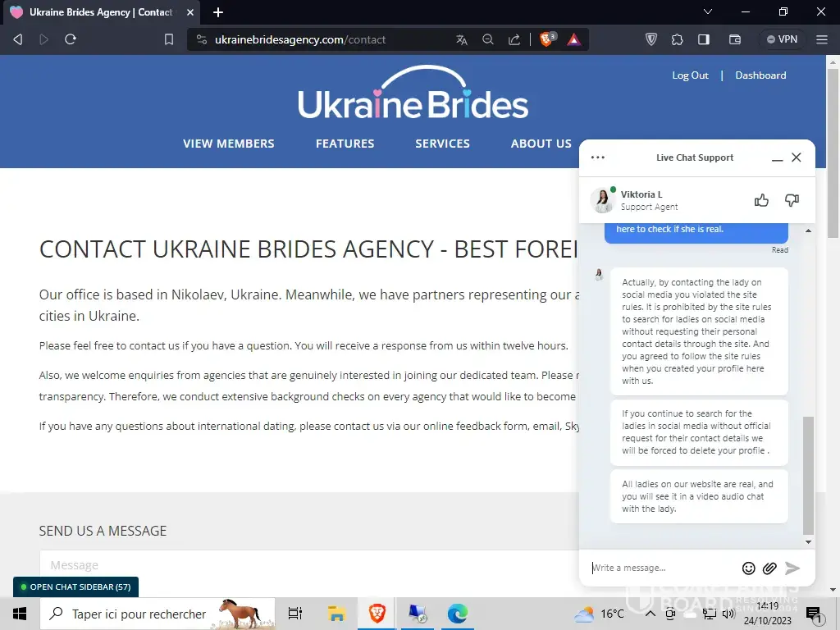Open File Explorer from the taskbar

tap(336, 614)
